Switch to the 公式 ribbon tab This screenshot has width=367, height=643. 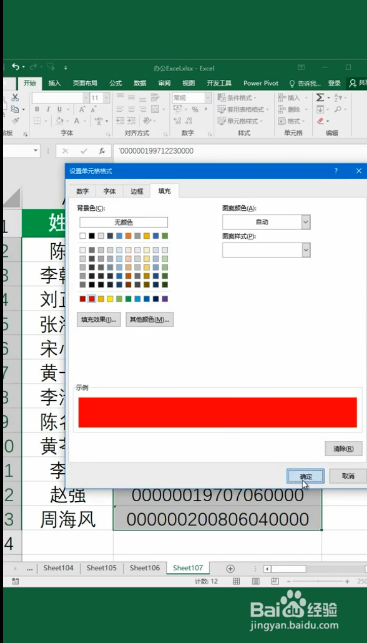point(116,83)
